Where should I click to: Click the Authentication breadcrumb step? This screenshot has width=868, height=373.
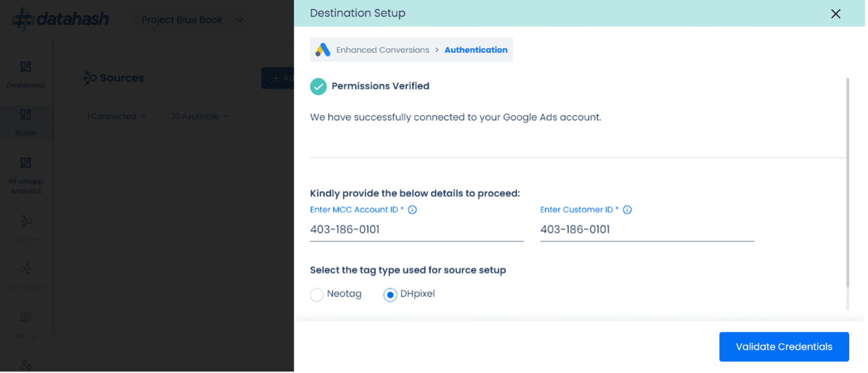[x=477, y=50]
